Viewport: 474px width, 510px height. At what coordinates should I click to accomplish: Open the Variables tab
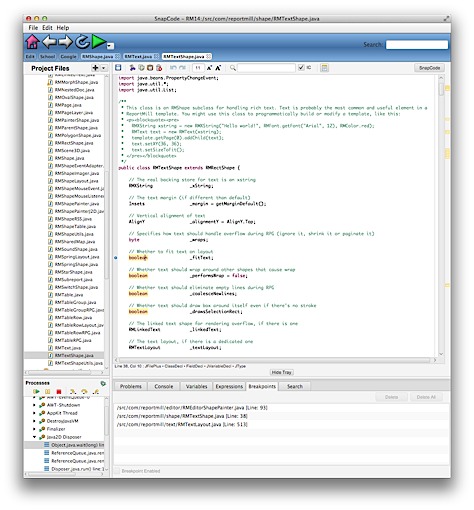196,386
